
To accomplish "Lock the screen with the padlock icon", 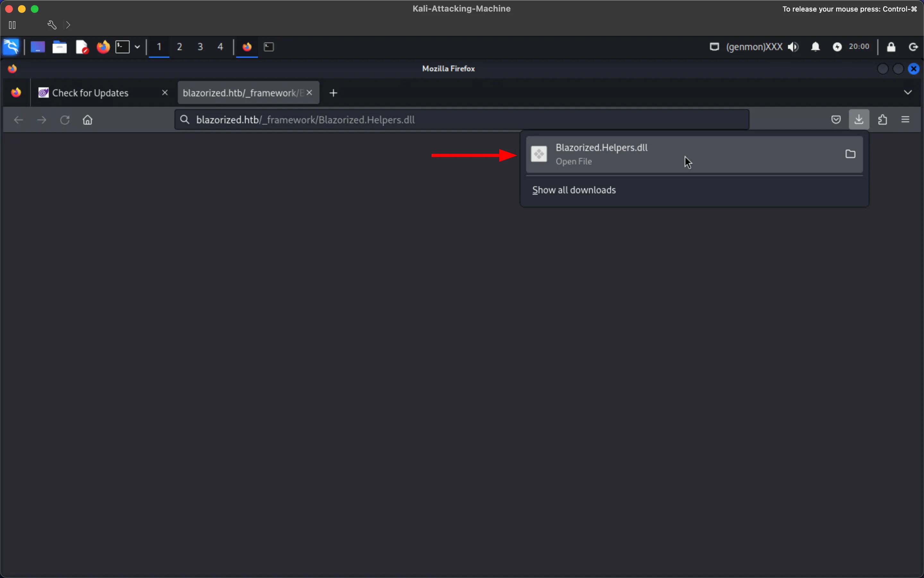I will tap(891, 47).
